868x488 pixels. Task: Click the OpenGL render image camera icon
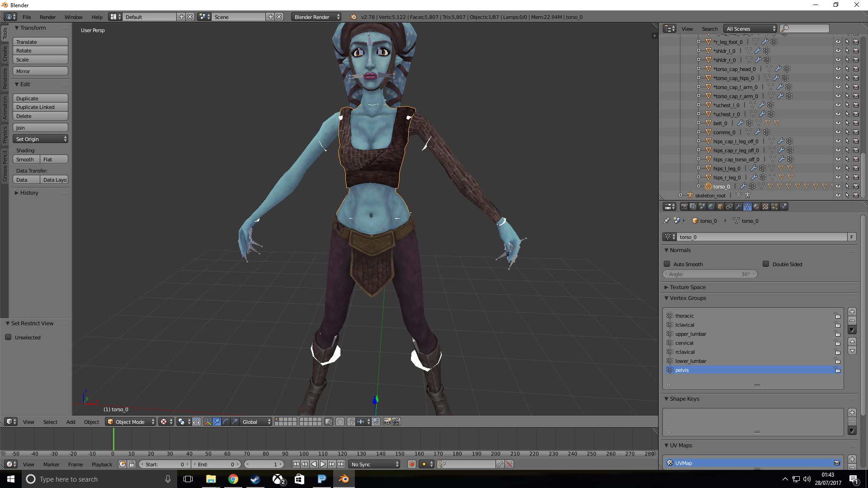click(x=387, y=422)
